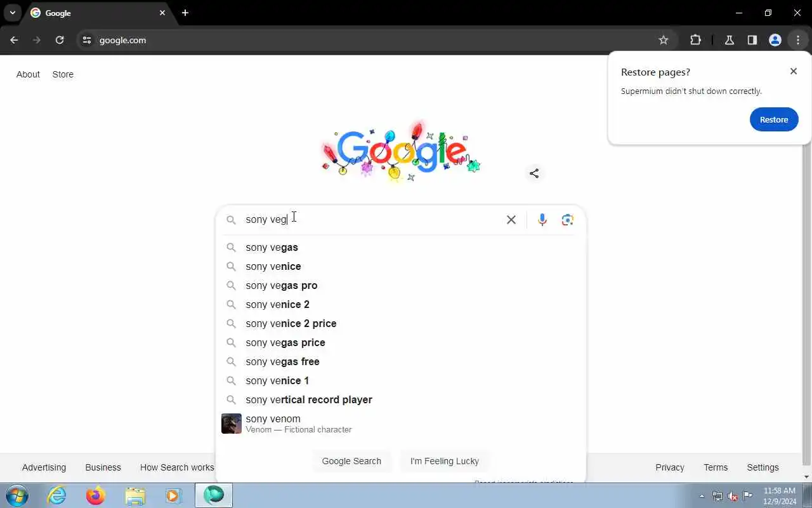The image size is (812, 508).
Task: Clear the search box with X
Action: [511, 220]
